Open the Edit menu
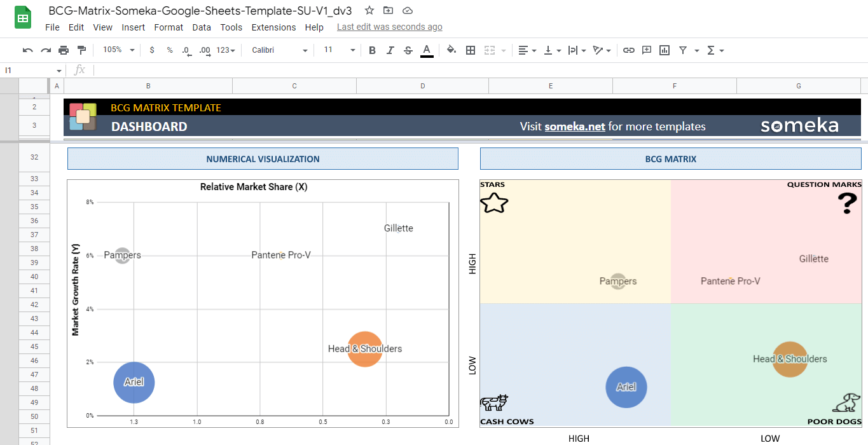This screenshot has height=445, width=868. point(76,27)
